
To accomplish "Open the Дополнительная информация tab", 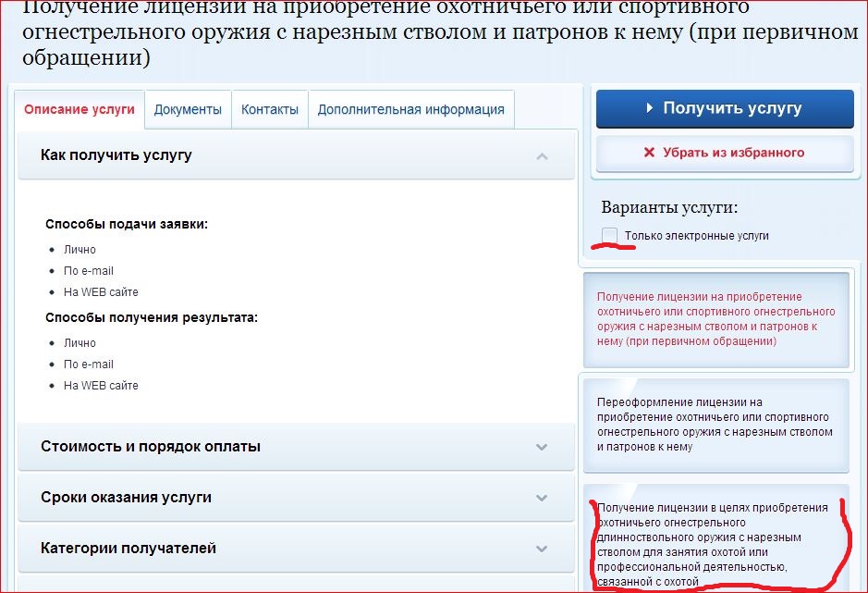I will 410,109.
